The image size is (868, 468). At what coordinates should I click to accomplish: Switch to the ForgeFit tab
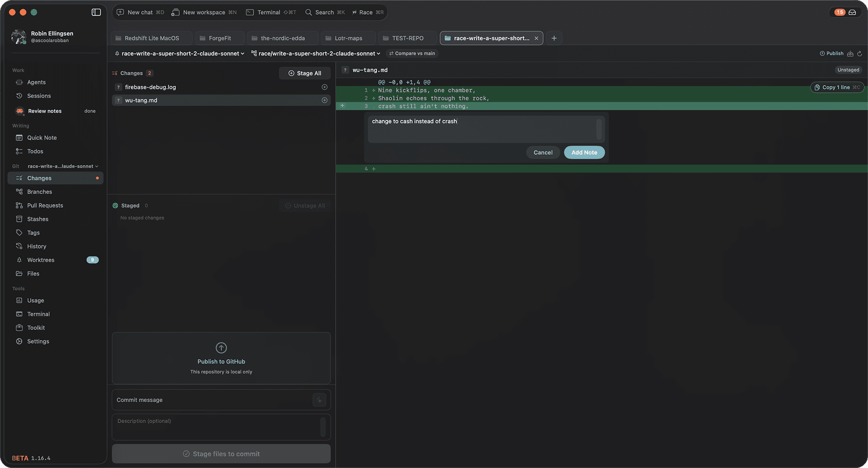(x=220, y=38)
